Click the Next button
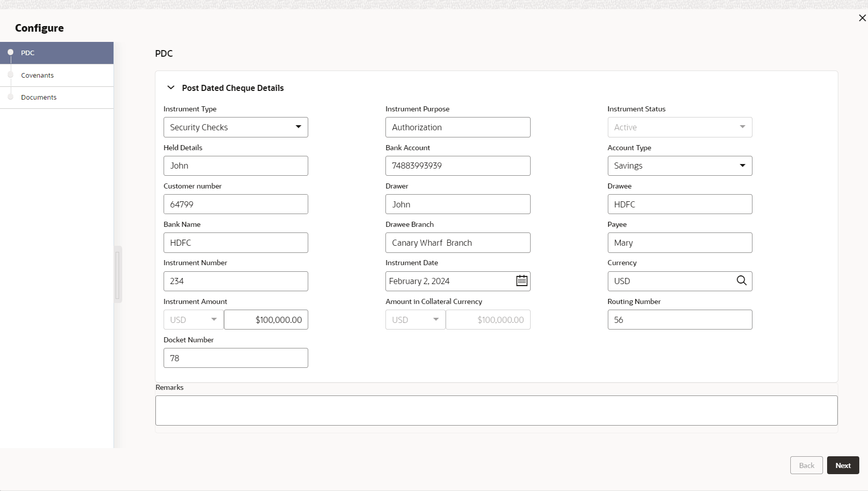868x491 pixels. (x=843, y=465)
